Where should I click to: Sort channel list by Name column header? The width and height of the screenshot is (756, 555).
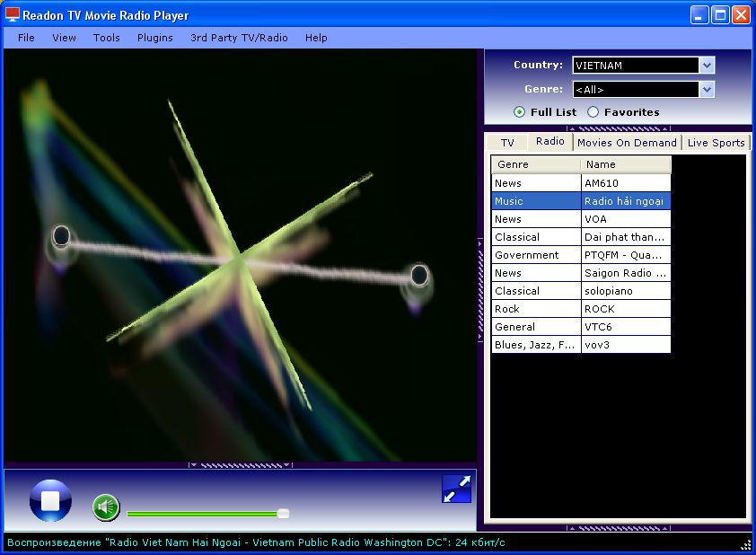626,164
